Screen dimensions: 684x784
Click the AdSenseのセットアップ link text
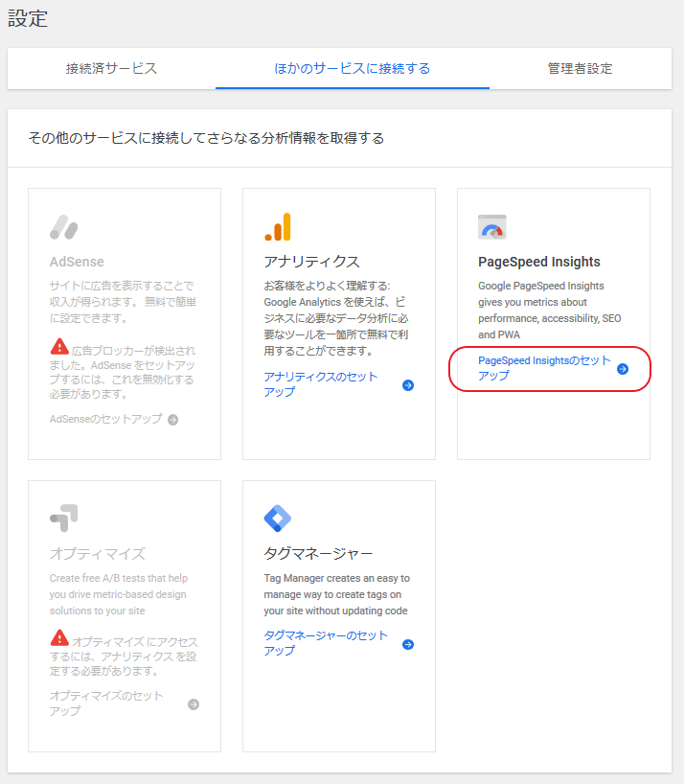coord(105,419)
